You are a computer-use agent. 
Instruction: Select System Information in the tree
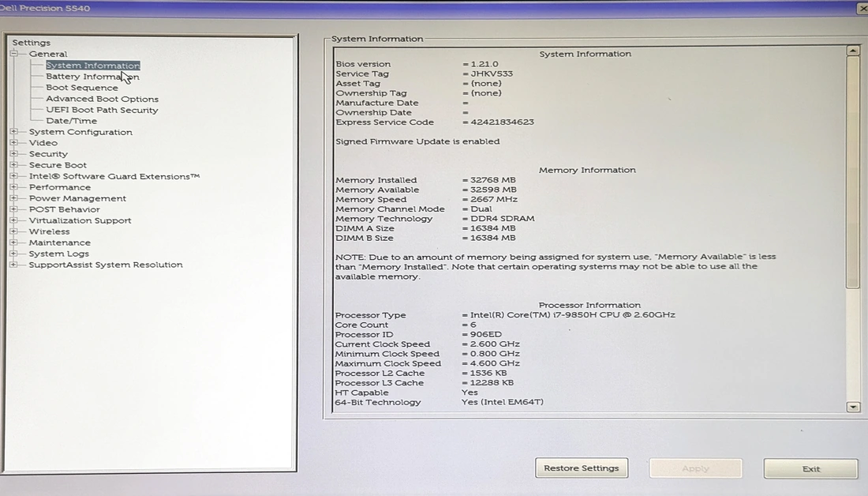click(x=92, y=66)
